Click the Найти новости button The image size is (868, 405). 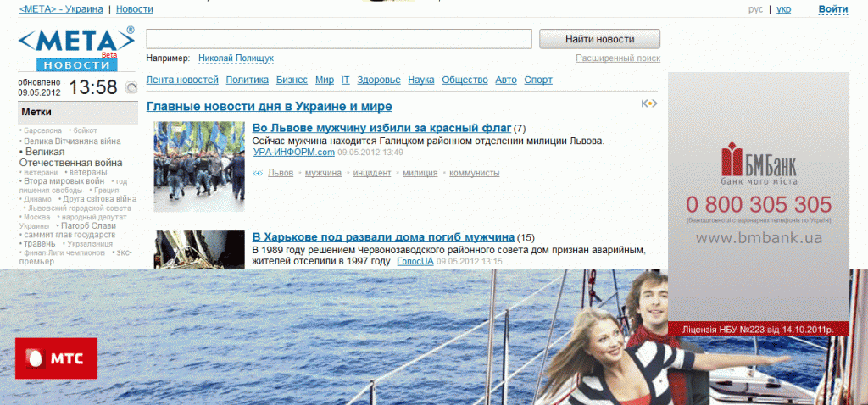pyautogui.click(x=599, y=39)
